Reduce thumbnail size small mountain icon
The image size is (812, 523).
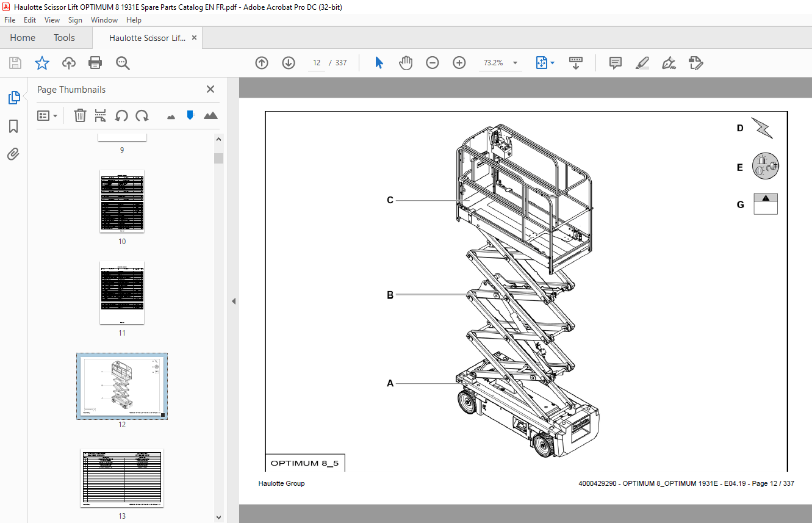pos(171,117)
